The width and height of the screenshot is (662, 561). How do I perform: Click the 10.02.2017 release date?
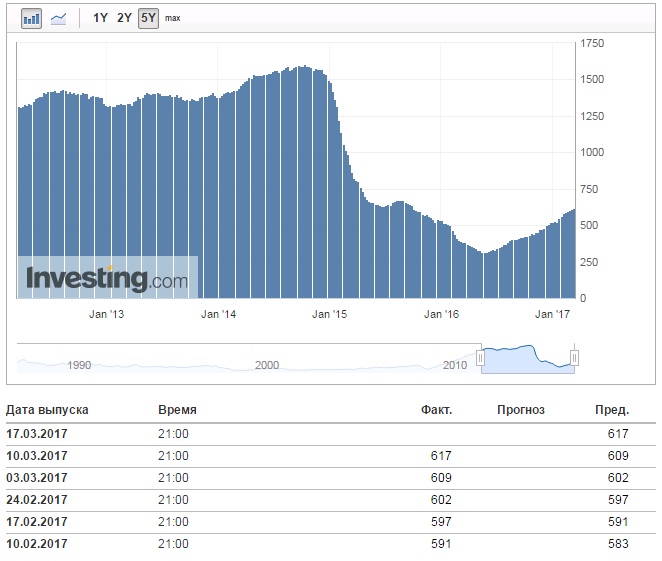[36, 545]
